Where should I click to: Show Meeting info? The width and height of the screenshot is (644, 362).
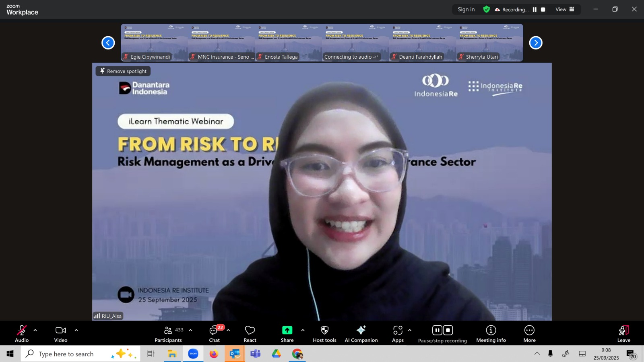[491, 334]
